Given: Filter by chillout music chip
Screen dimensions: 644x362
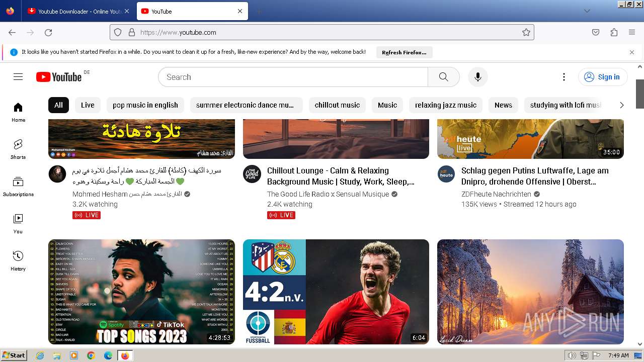Looking at the screenshot, I should (337, 105).
